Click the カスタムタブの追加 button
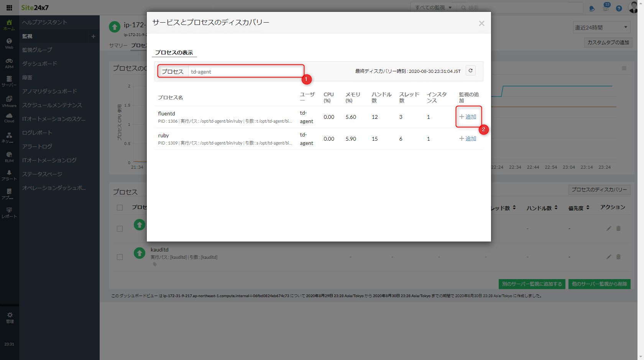 click(x=608, y=42)
